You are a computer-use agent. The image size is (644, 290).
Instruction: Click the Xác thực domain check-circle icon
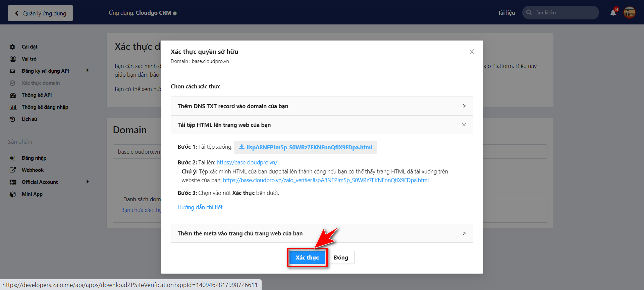click(x=13, y=83)
